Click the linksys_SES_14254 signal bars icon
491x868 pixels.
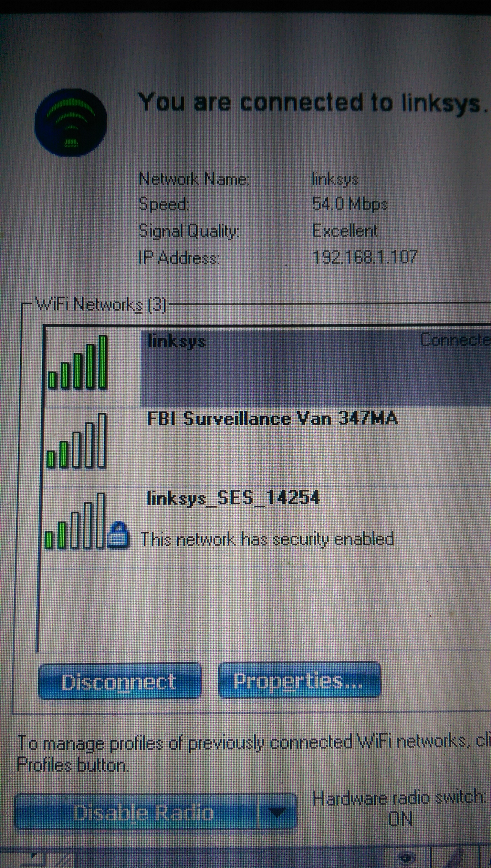click(x=75, y=521)
